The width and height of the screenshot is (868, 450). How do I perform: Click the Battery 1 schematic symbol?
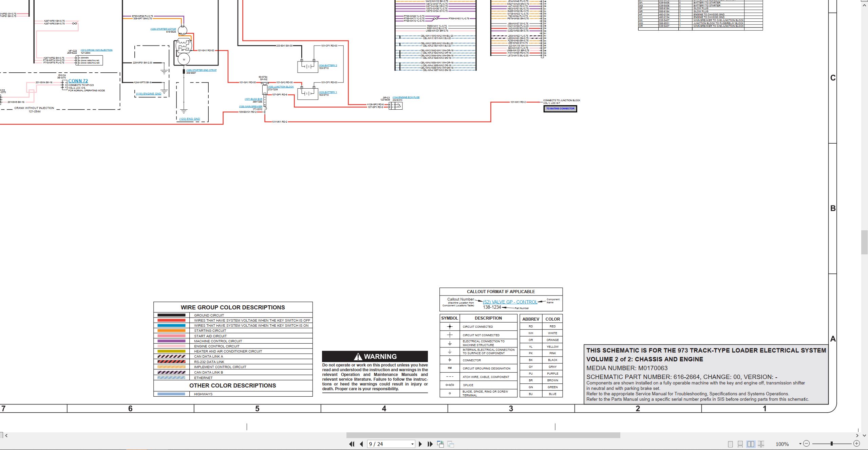[x=308, y=93]
